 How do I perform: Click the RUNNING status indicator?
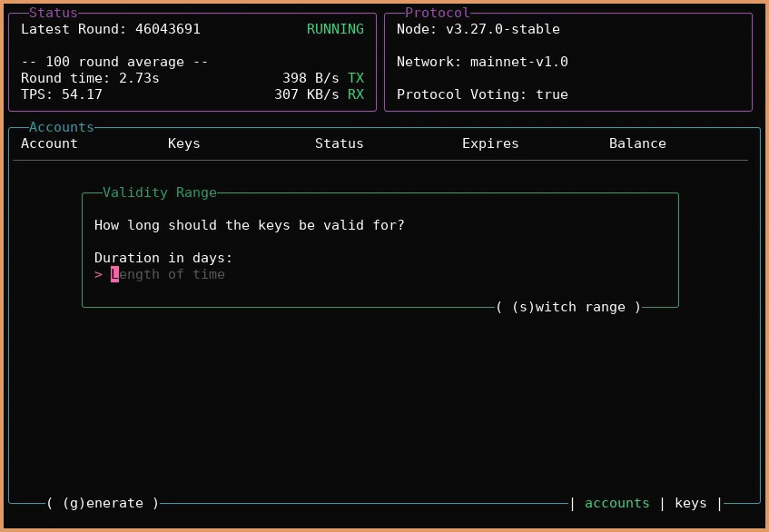335,28
